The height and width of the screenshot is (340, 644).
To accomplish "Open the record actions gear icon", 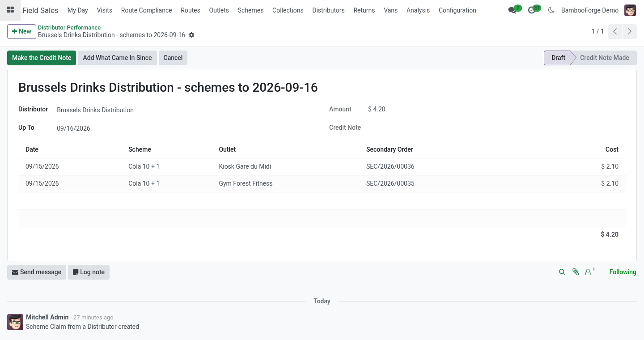I will [191, 35].
